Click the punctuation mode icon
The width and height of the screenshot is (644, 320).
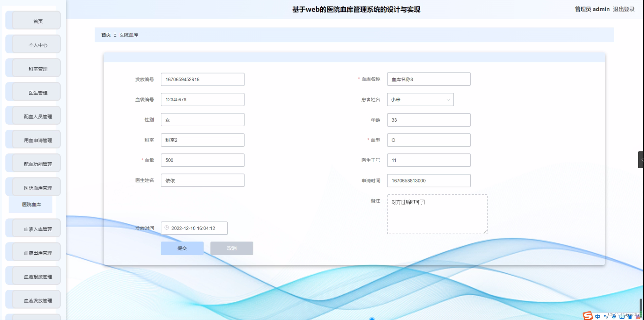coord(606,317)
